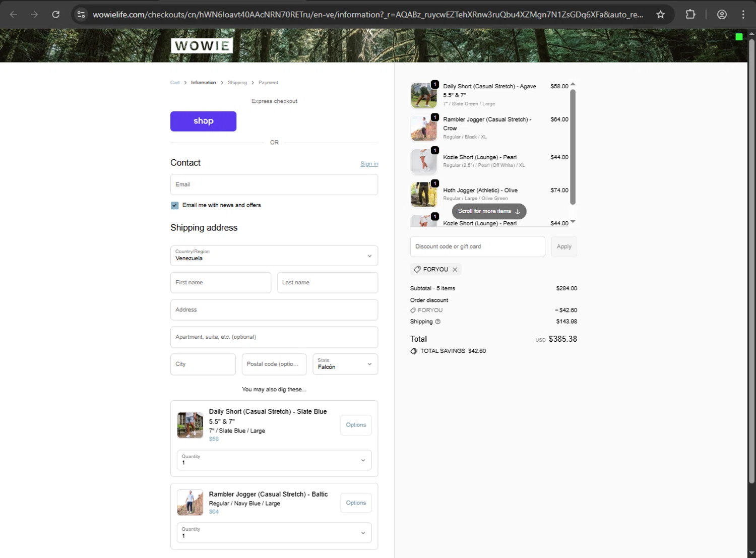Click the Subtotal $284.00 value

pyautogui.click(x=566, y=288)
